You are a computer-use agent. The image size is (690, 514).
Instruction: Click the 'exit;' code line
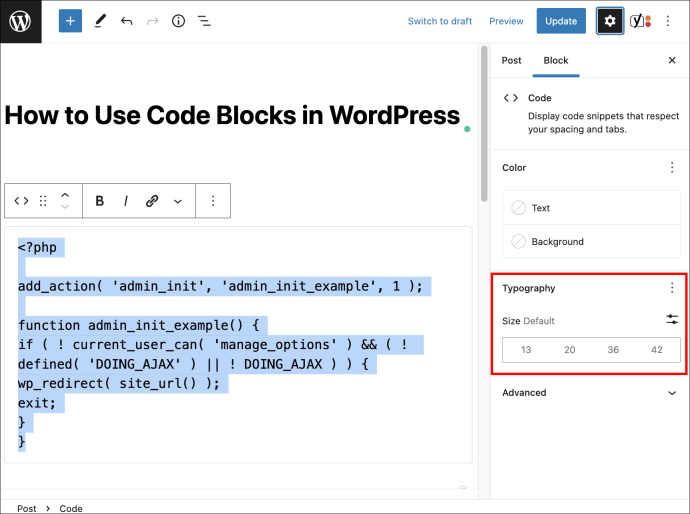(37, 403)
